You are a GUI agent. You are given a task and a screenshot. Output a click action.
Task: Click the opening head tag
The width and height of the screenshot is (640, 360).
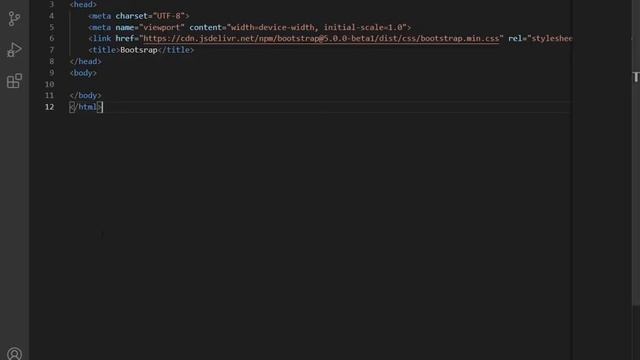(83, 4)
